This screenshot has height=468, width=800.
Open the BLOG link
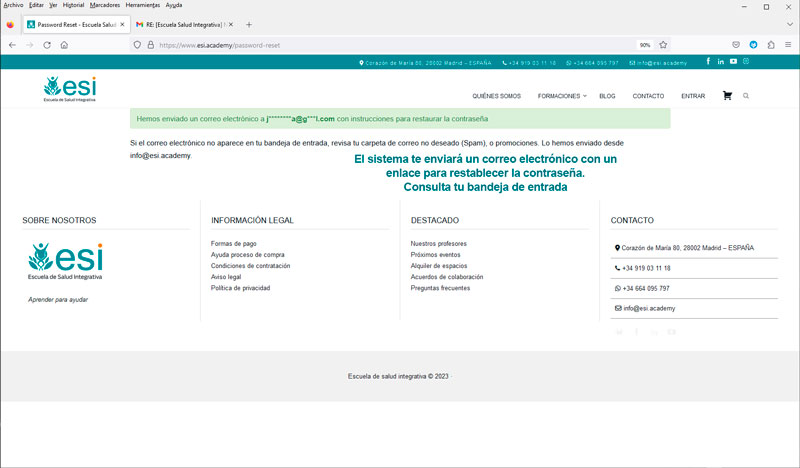click(607, 96)
